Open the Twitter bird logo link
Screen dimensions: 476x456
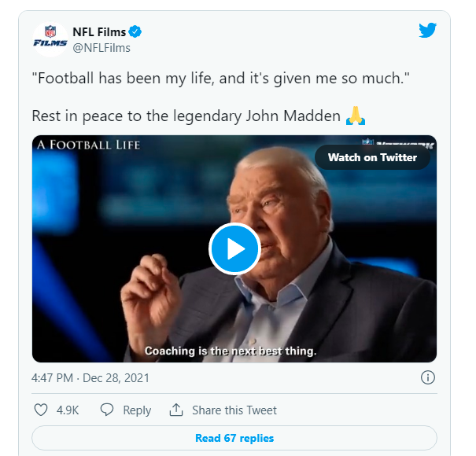pyautogui.click(x=427, y=31)
